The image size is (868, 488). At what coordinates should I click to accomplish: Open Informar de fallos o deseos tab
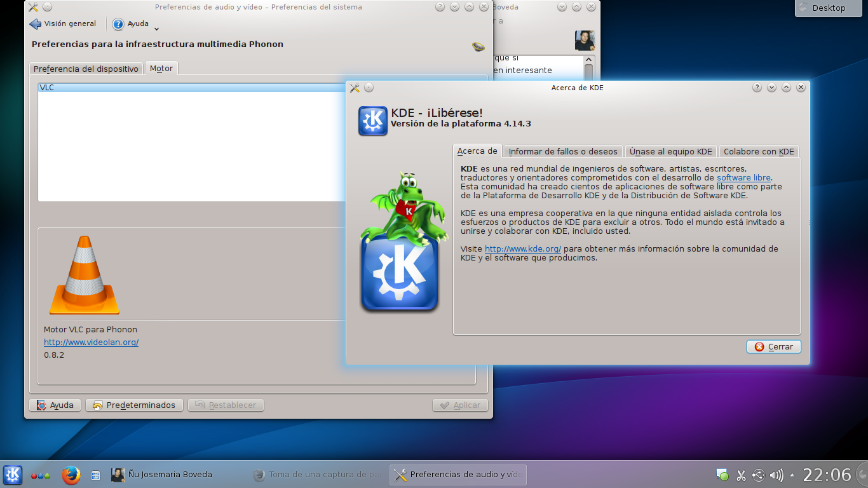click(x=563, y=151)
